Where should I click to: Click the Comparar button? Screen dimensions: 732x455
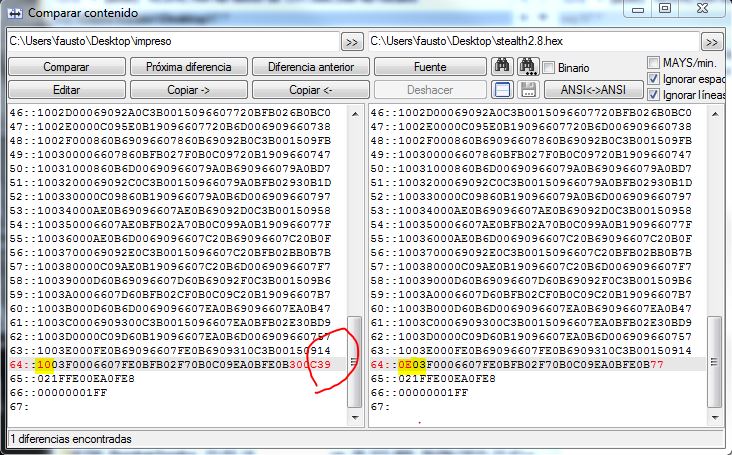click(66, 67)
